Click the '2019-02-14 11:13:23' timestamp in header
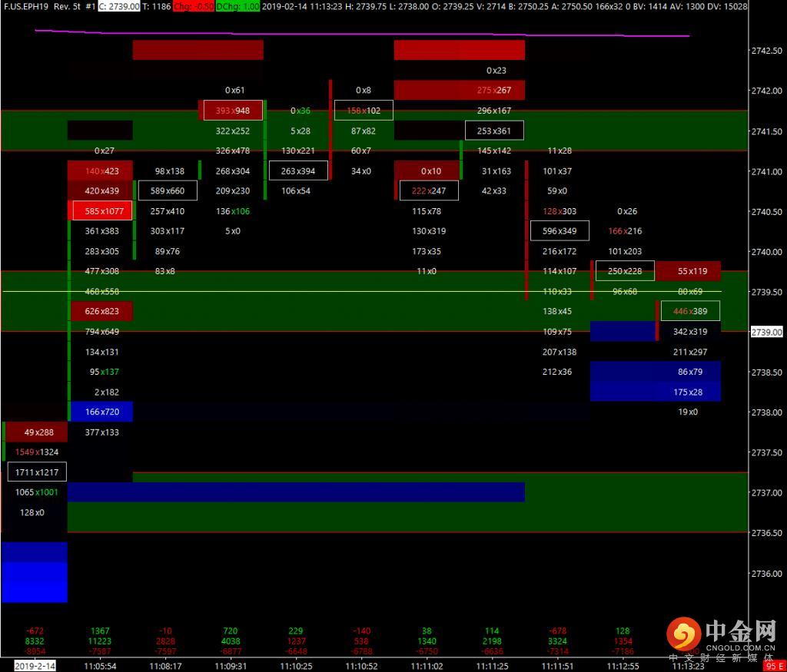This screenshot has height=672, width=787. tap(302, 6)
